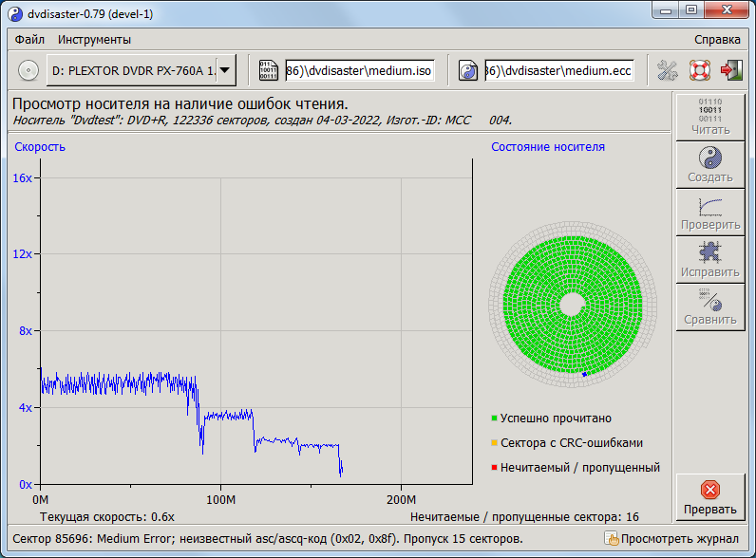Click the medium.ecc file path field
This screenshot has height=558, width=756.
click(x=558, y=70)
